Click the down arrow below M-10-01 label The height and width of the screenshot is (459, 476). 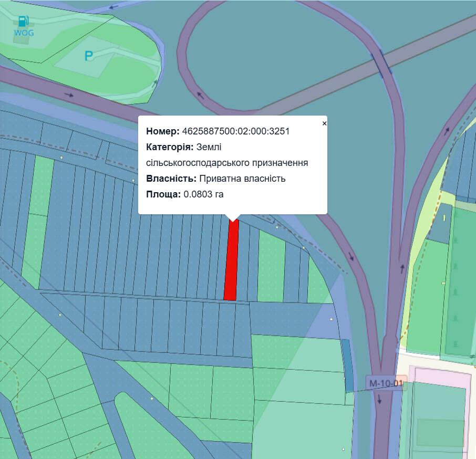(379, 400)
